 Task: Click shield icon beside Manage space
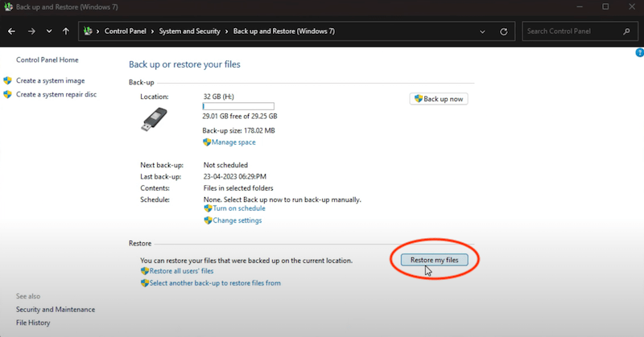207,142
